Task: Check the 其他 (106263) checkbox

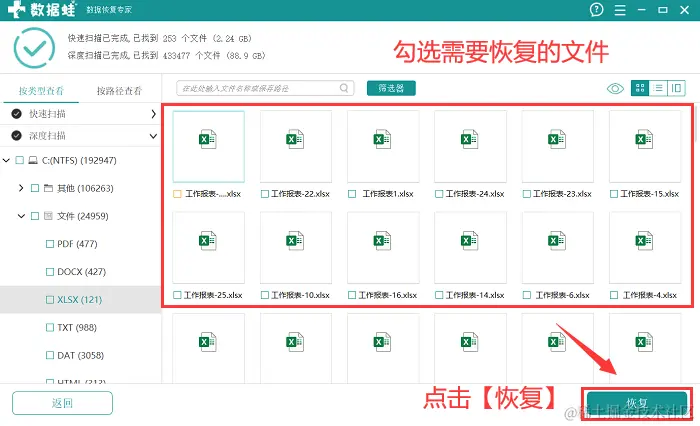Action: point(35,188)
